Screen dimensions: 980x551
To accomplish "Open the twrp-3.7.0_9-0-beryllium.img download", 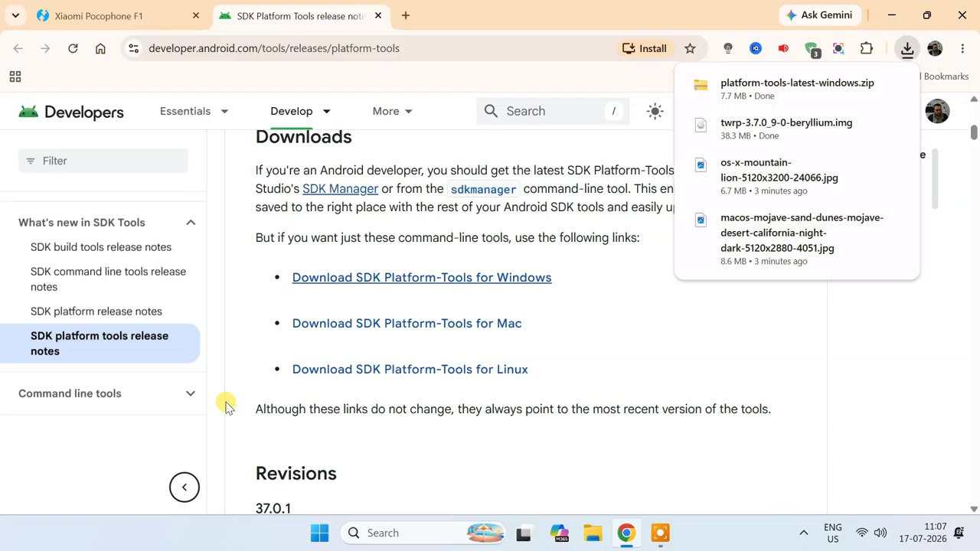I will click(796, 129).
